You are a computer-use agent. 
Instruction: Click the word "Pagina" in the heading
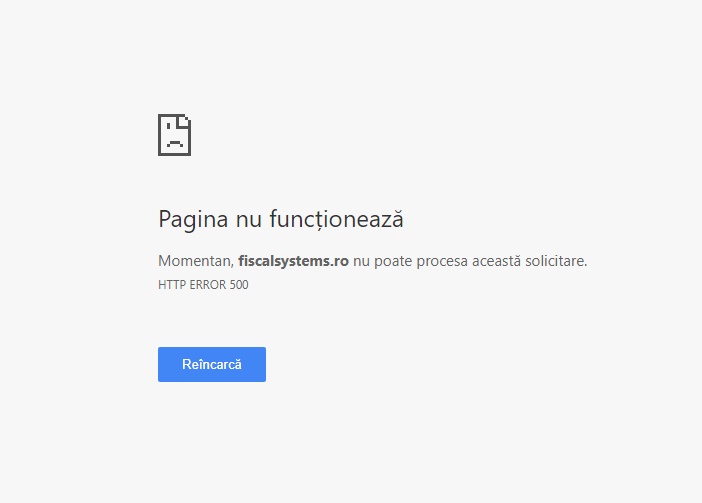coord(193,220)
